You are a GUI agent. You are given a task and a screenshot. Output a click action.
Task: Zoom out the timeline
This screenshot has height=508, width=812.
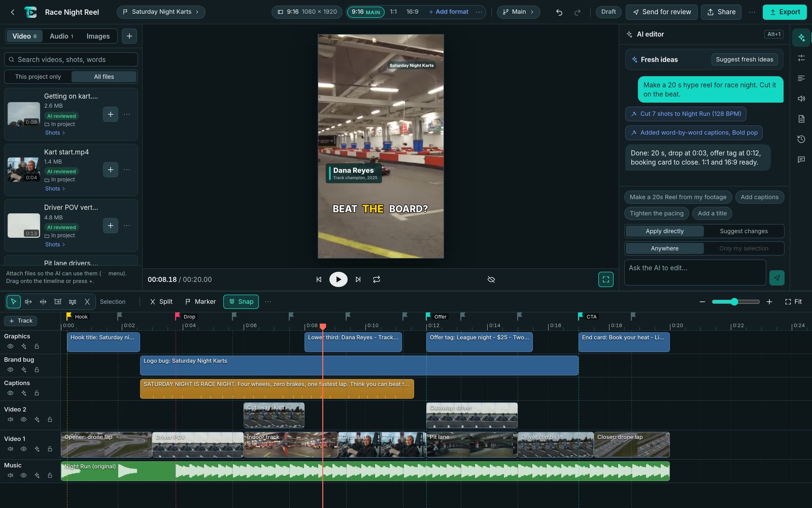click(x=702, y=302)
